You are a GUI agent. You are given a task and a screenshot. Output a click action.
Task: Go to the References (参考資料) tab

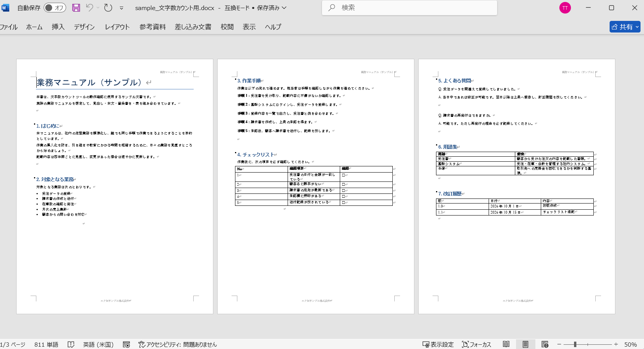point(153,27)
